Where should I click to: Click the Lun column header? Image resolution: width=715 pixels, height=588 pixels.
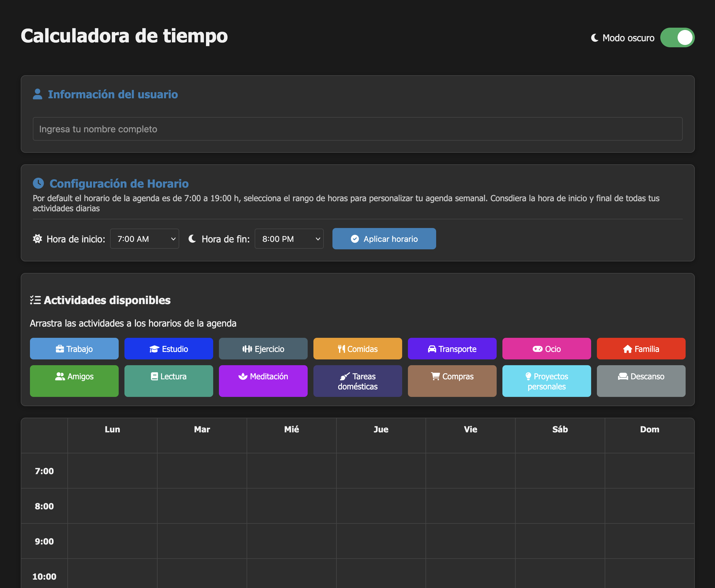click(x=112, y=429)
